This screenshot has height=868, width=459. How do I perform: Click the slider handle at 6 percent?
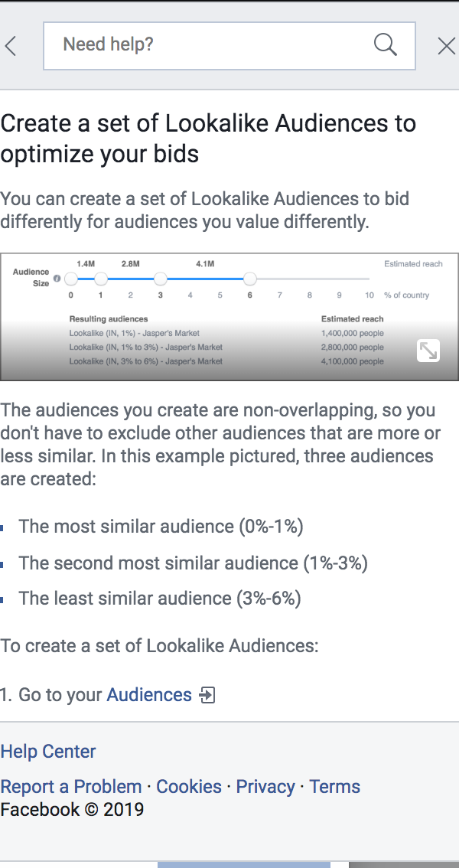[x=250, y=279]
